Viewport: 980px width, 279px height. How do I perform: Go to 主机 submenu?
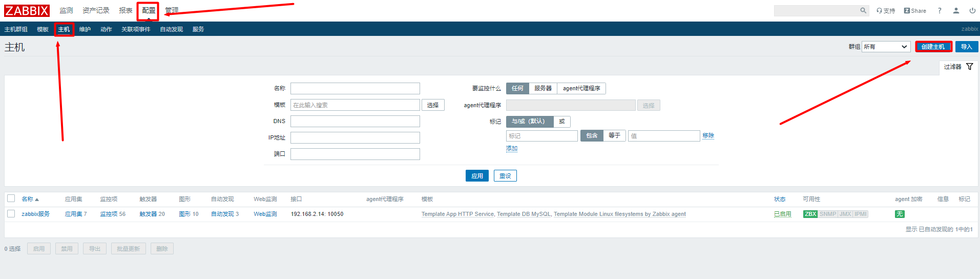tap(64, 29)
